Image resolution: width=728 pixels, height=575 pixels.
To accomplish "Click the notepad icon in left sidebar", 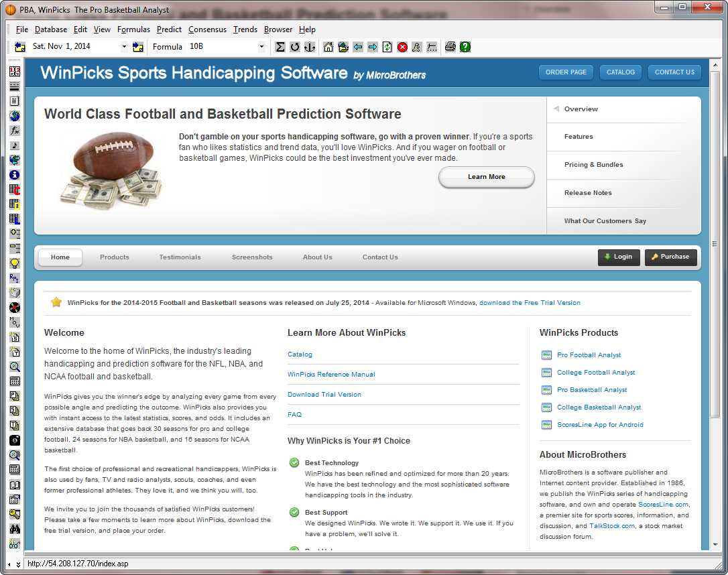I will click(15, 101).
